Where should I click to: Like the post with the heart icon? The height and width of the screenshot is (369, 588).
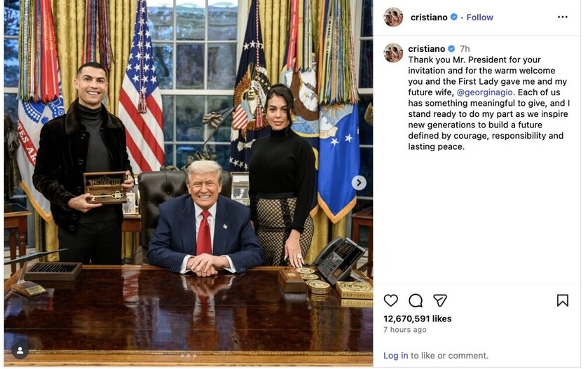coord(391,300)
